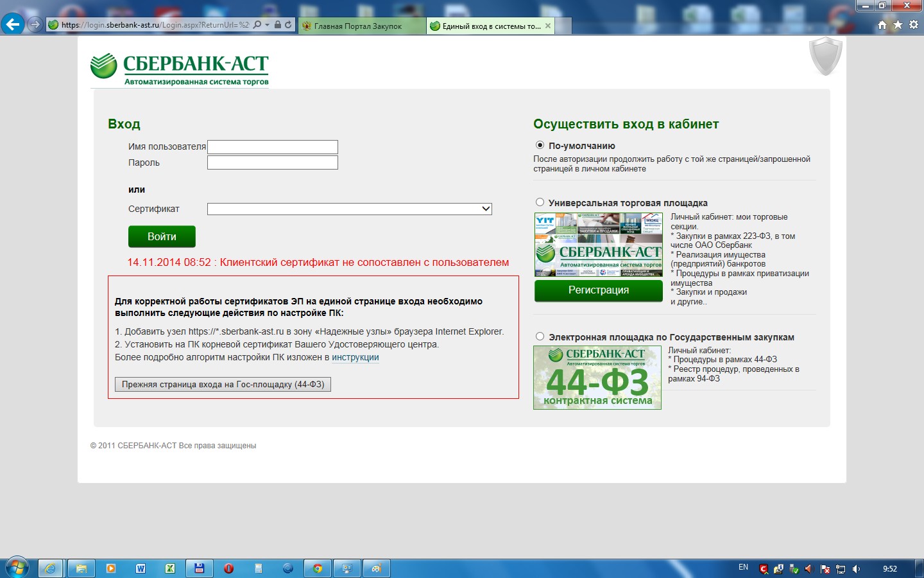Open Favorites with the star icon
The width and height of the screenshot is (924, 578).
[x=898, y=24]
